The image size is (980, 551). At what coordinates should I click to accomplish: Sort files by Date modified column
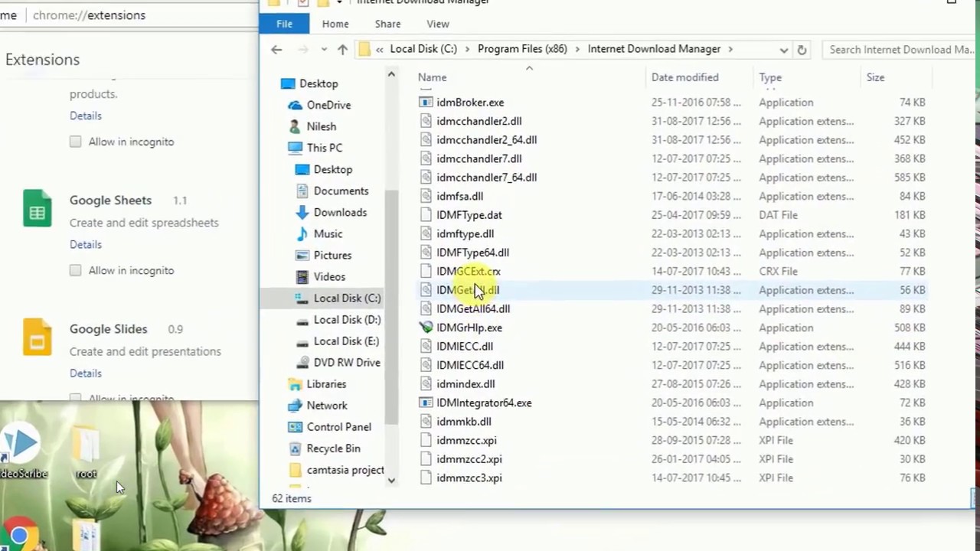click(x=684, y=77)
